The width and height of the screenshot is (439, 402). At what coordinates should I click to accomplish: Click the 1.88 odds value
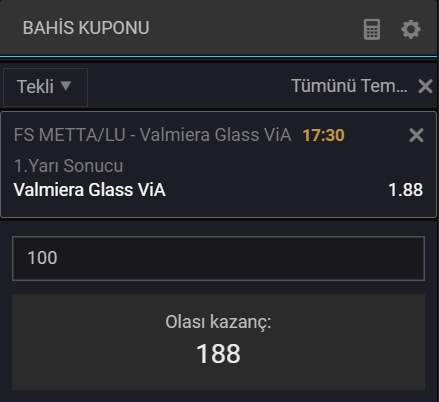406,190
